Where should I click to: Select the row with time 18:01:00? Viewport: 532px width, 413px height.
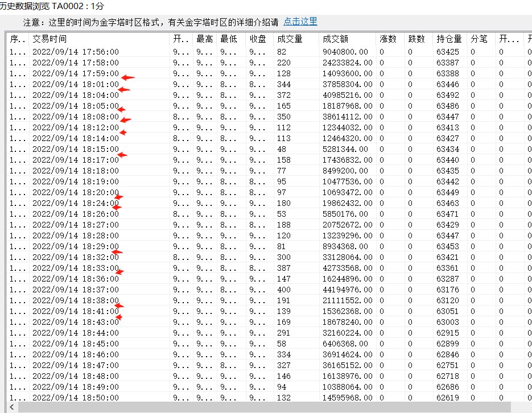[x=269, y=84]
